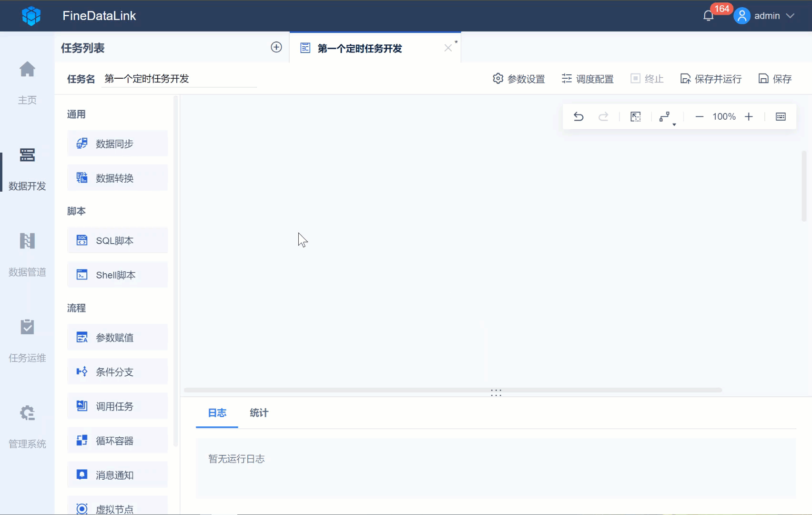Image resolution: width=812 pixels, height=515 pixels.
Task: Select the 消息通知 flow node
Action: click(117, 474)
